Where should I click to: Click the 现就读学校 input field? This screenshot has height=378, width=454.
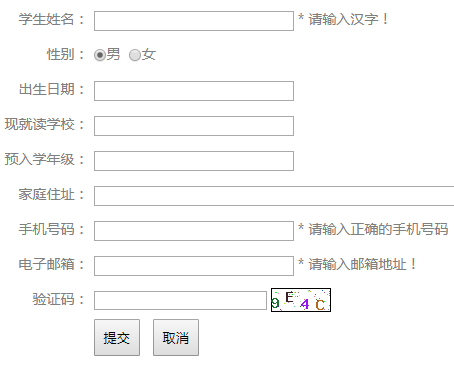194,126
